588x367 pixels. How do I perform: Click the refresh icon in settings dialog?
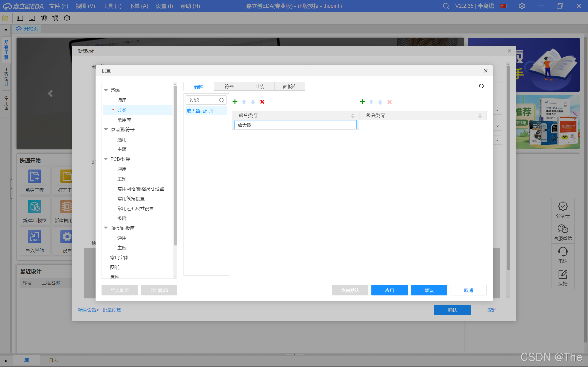(x=481, y=86)
